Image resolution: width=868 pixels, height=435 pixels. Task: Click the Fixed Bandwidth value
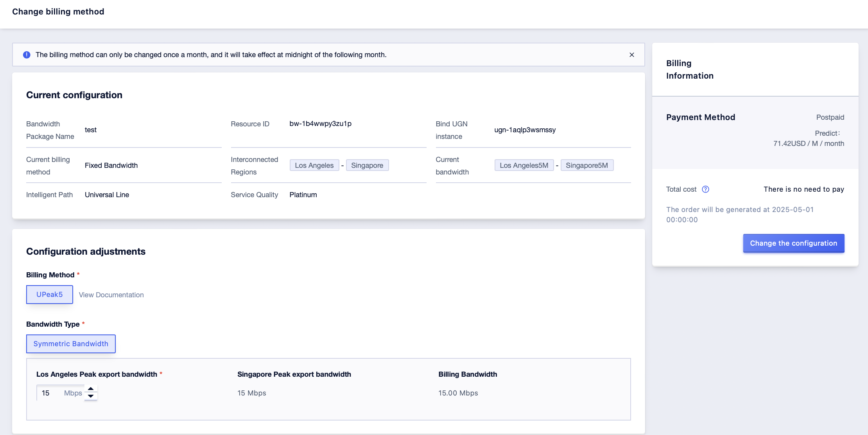(x=111, y=165)
